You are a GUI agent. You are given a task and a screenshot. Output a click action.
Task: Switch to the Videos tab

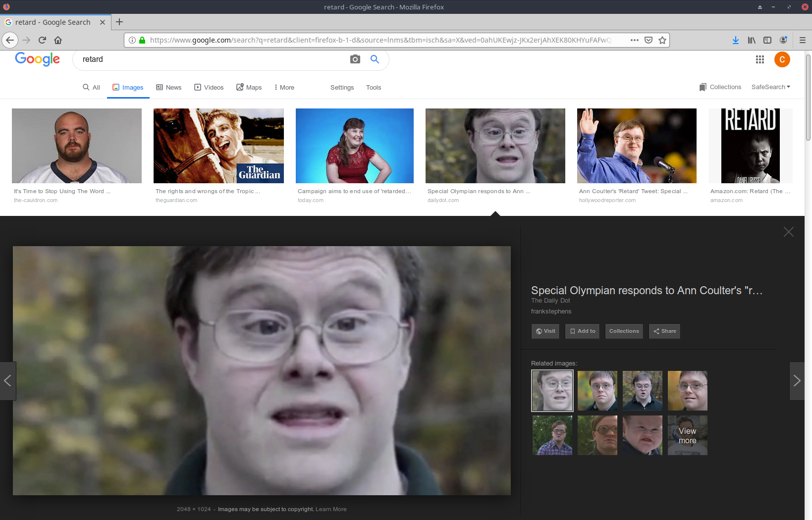[x=209, y=88]
